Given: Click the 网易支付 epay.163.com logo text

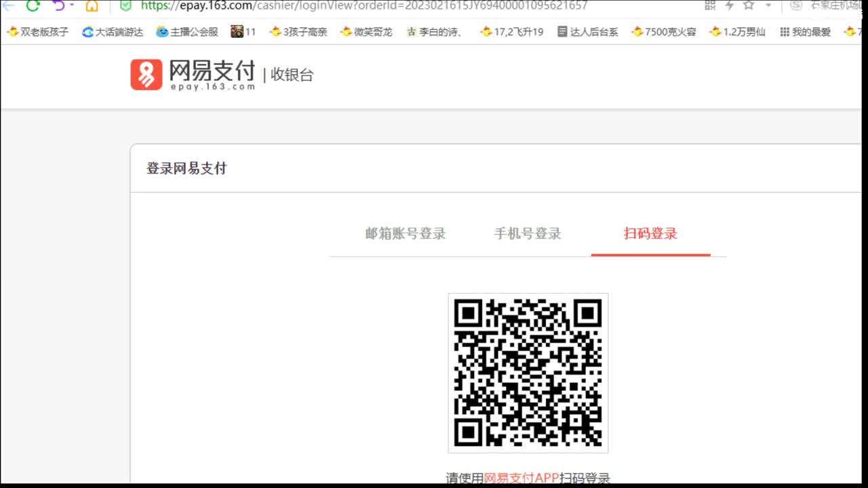Looking at the screenshot, I should (x=212, y=75).
